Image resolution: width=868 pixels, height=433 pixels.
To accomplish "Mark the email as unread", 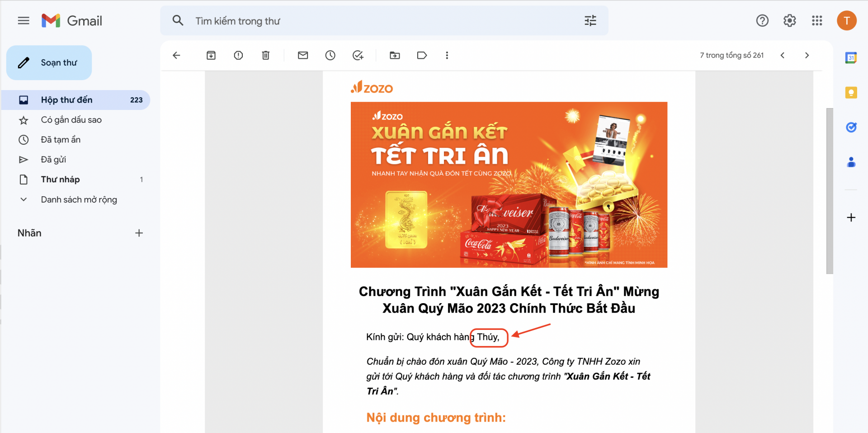I will 303,55.
